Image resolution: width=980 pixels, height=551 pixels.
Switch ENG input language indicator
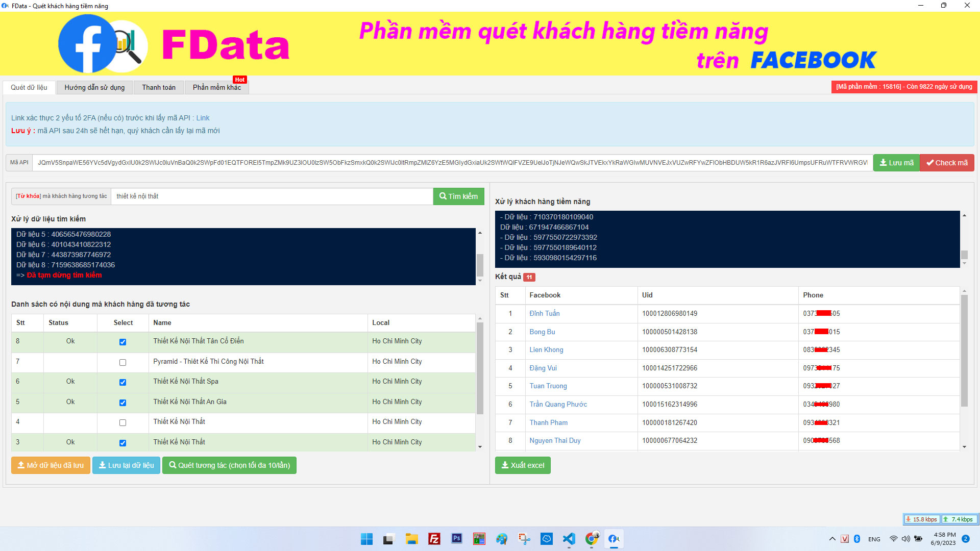pyautogui.click(x=874, y=539)
